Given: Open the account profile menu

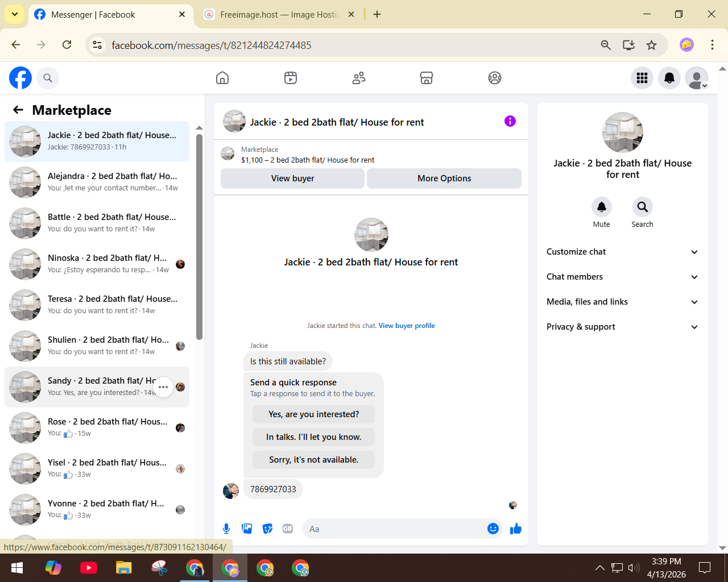Looking at the screenshot, I should pos(697,78).
